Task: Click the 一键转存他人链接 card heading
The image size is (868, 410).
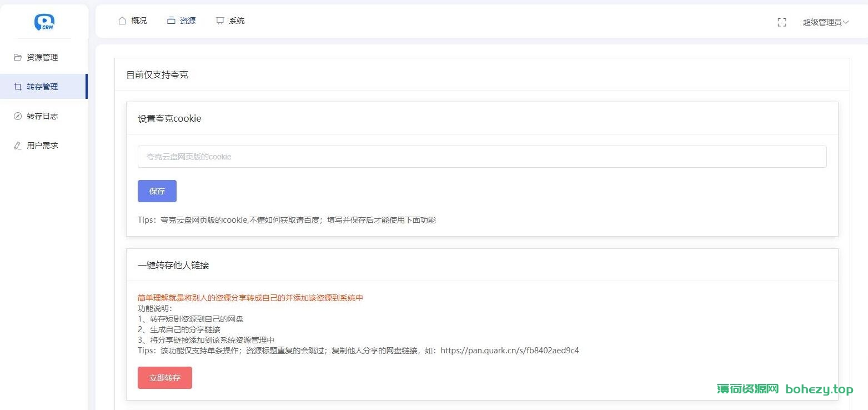Action: (x=173, y=265)
